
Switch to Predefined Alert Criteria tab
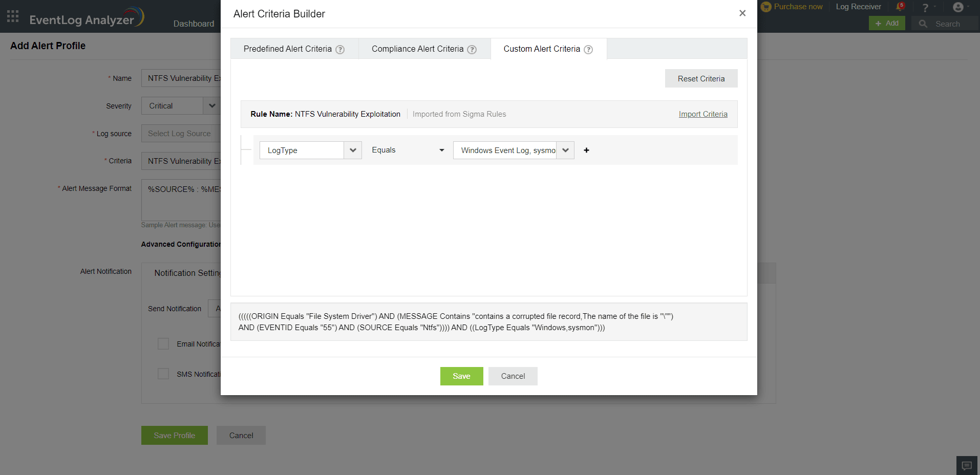294,49
